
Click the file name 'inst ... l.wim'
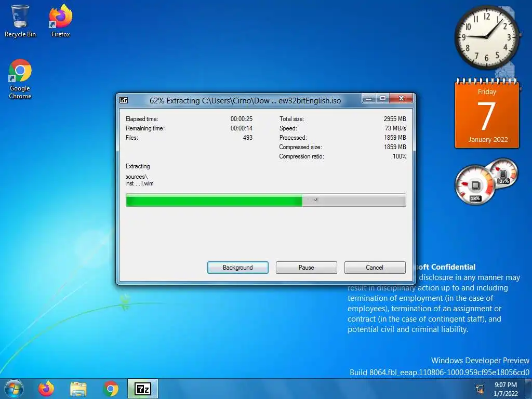139,183
